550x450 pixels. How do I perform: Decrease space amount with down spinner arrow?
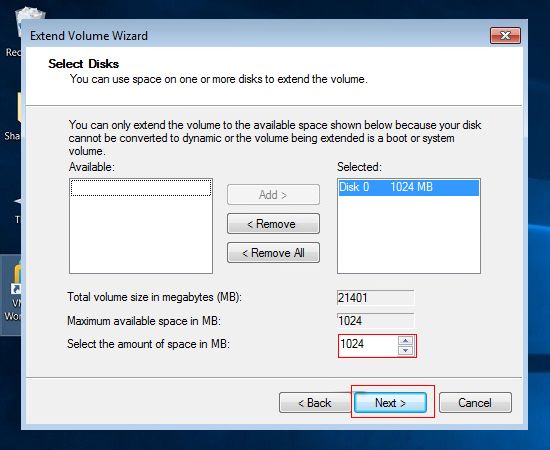pos(405,350)
